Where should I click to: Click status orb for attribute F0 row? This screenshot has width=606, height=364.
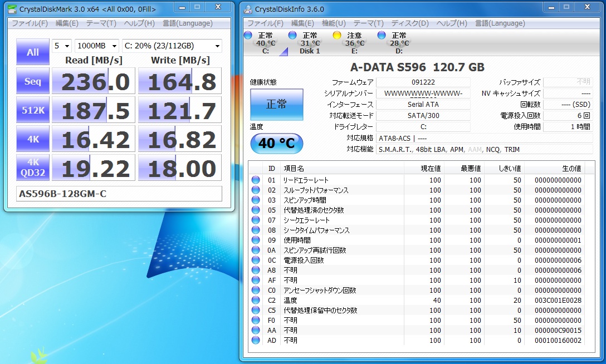click(x=256, y=321)
